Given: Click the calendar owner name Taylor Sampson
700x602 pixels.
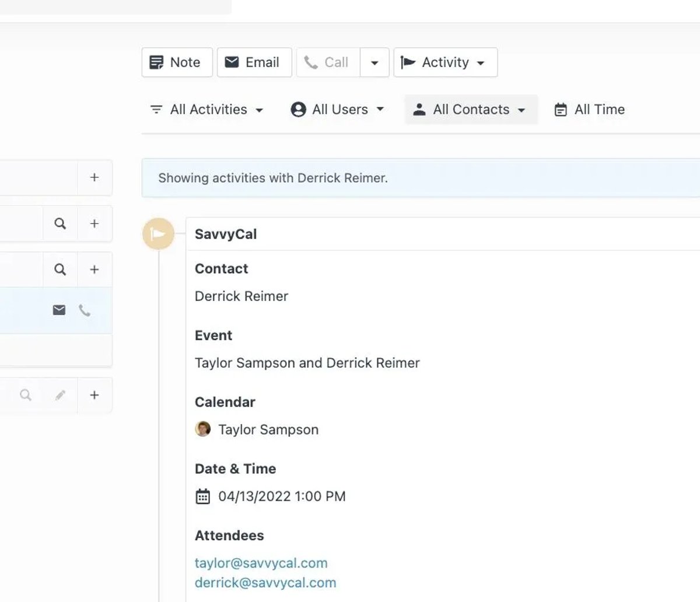Looking at the screenshot, I should coord(268,430).
